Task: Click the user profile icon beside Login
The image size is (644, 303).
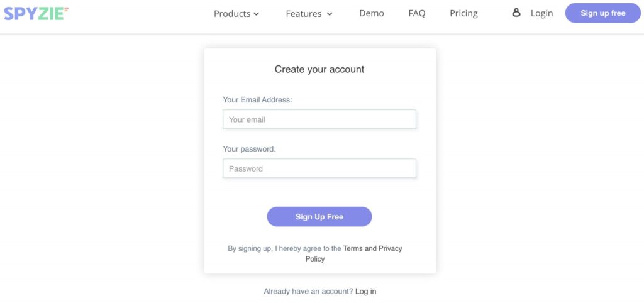Action: [x=516, y=13]
